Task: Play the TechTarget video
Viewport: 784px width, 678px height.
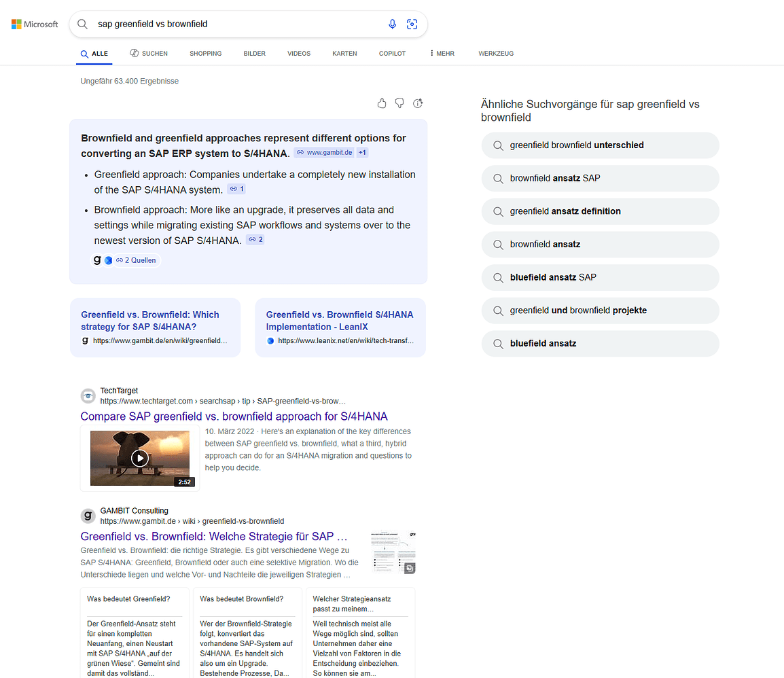Action: [x=140, y=458]
